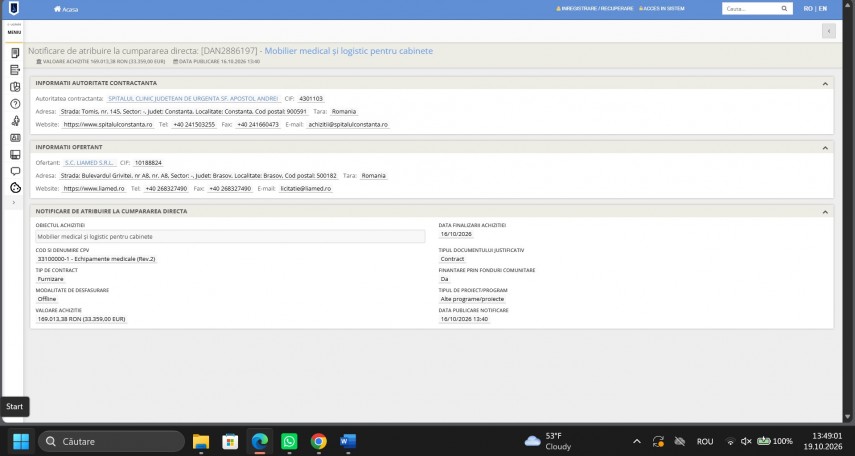The image size is (855, 456).
Task: Click the sync status tray icon
Action: point(658,441)
